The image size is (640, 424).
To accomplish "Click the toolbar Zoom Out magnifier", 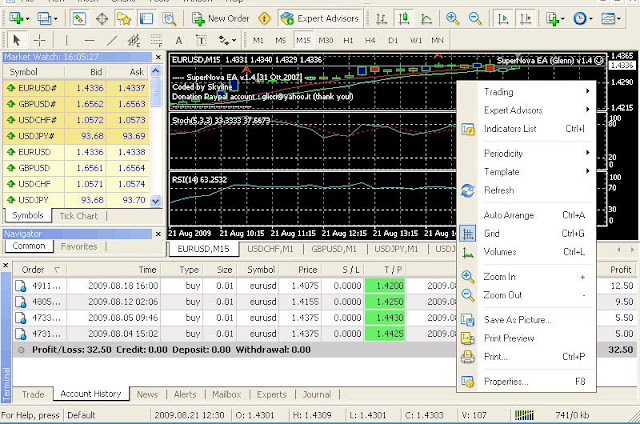I will (475, 18).
